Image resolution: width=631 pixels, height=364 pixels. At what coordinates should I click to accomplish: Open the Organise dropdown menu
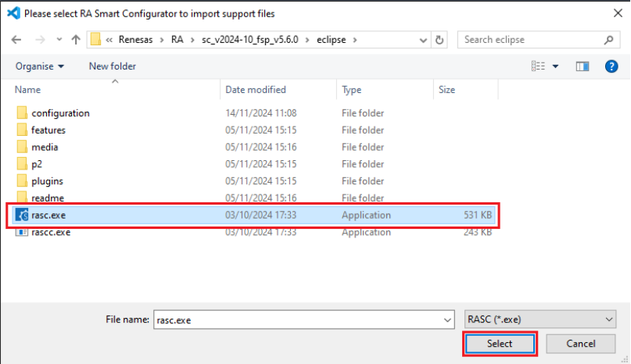pyautogui.click(x=40, y=66)
